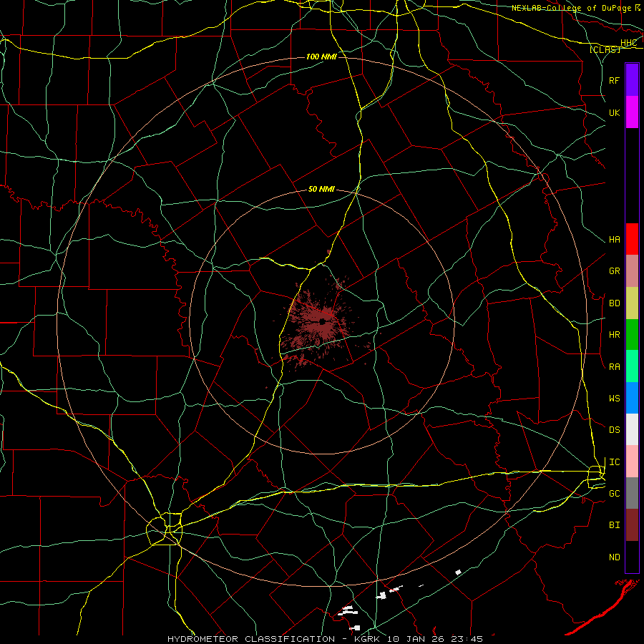Click the [CLAS] units label
This screenshot has height=644, width=644.
pos(605,49)
